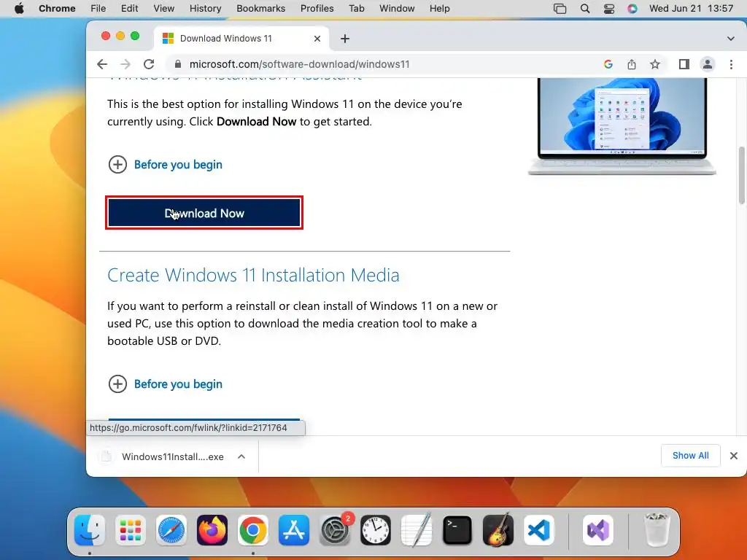The height and width of the screenshot is (560, 747).
Task: Expand the tab search chevron
Action: click(x=731, y=39)
